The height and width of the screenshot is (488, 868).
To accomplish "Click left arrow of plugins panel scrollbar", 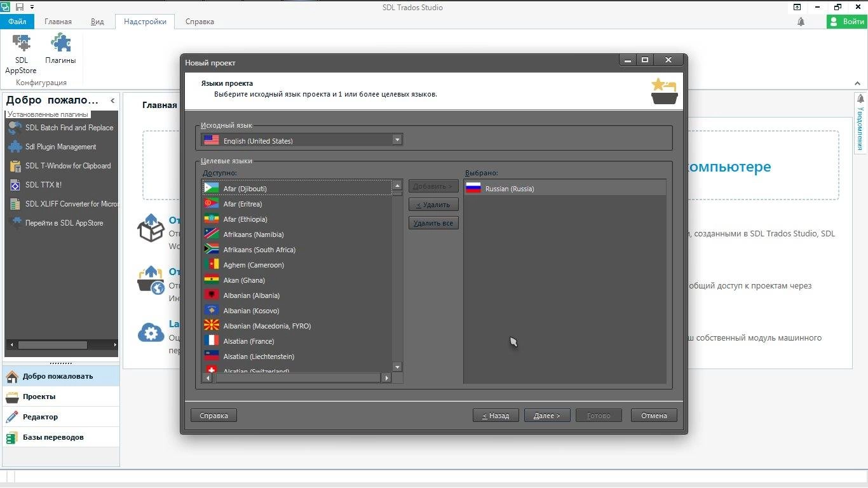I will 11,345.
